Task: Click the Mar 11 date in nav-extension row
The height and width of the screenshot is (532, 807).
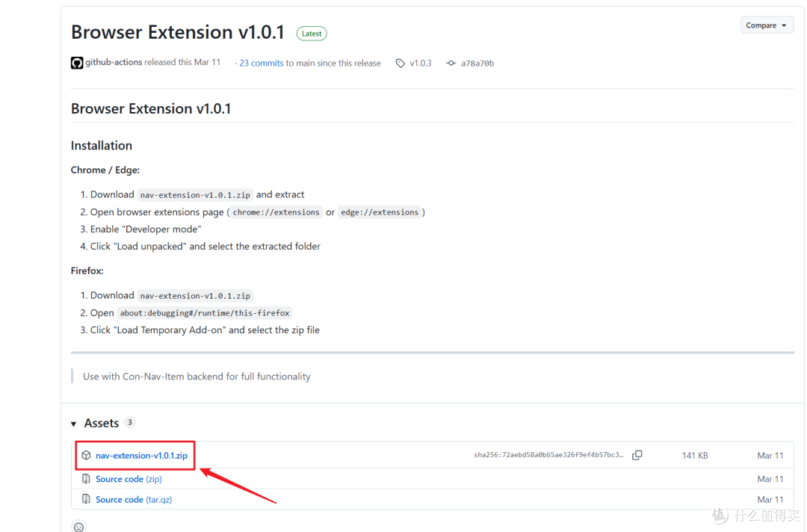Action: click(x=770, y=455)
